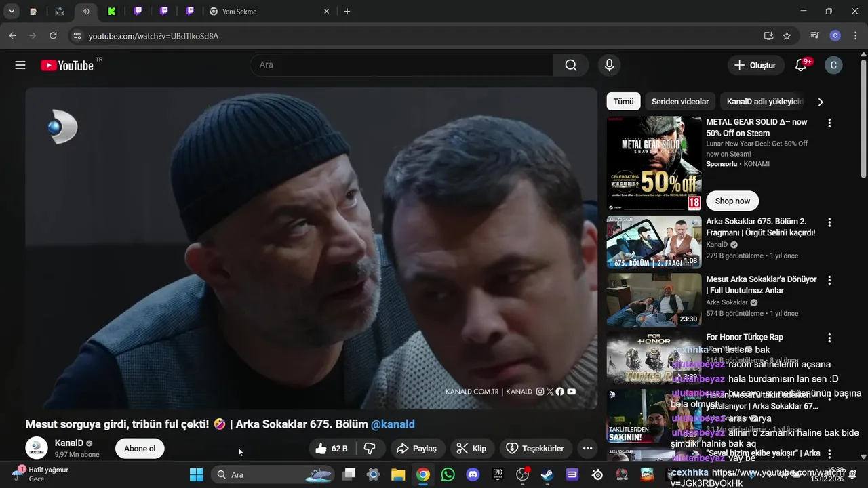Bookmark this page with the star

787,35
